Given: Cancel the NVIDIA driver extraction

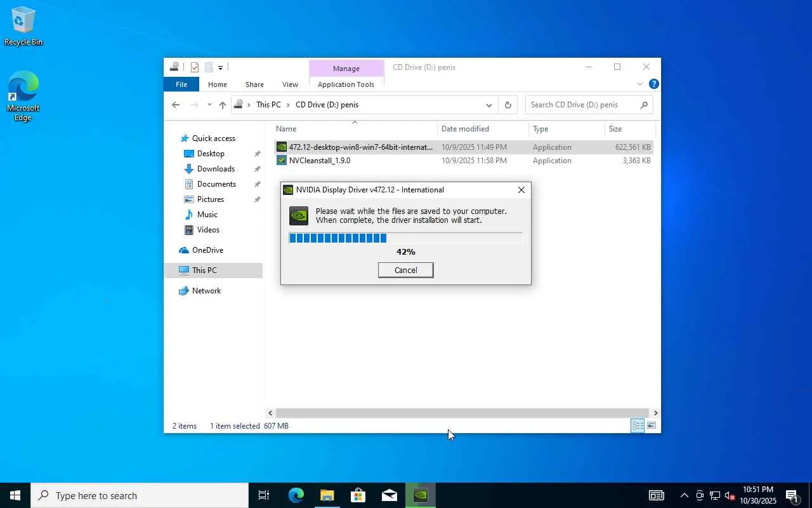Looking at the screenshot, I should pos(405,270).
